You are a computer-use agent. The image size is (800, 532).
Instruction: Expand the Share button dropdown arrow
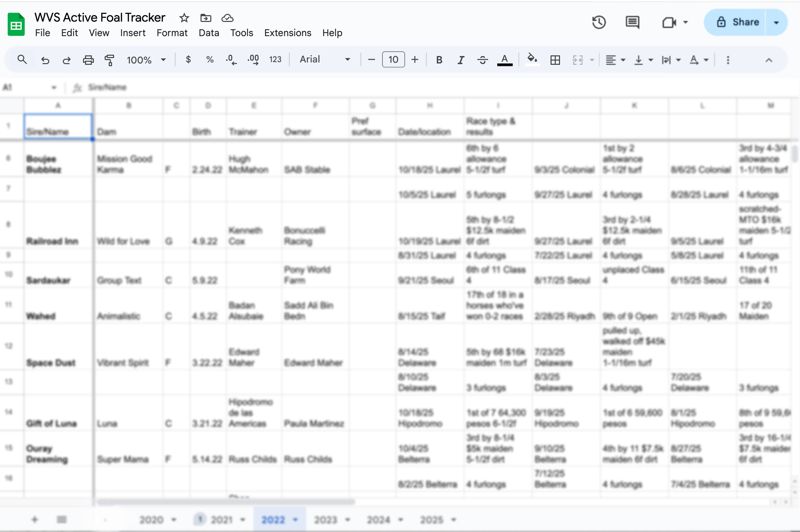[776, 22]
